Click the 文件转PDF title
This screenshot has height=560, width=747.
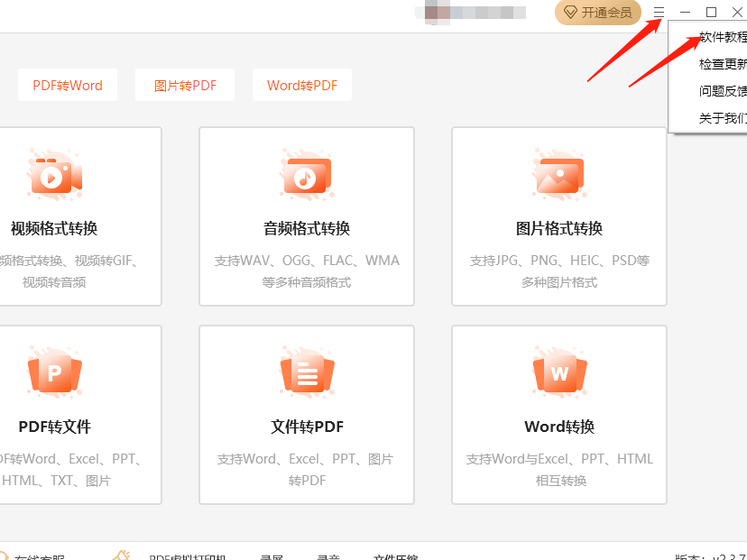(307, 427)
